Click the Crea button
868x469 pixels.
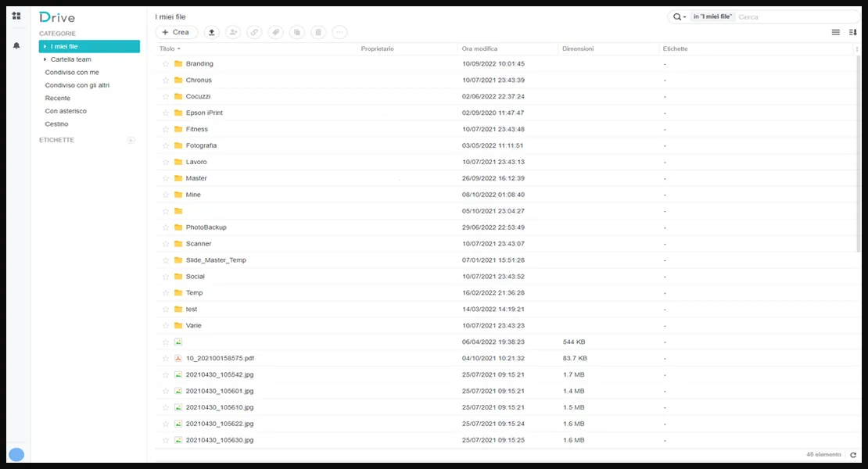176,32
